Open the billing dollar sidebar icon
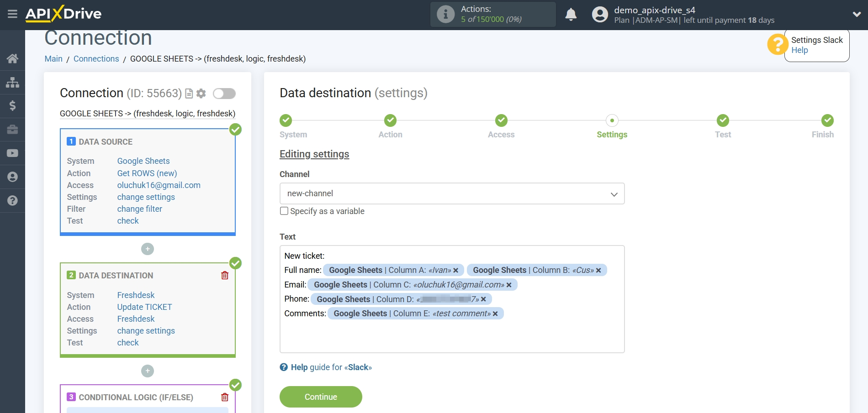868x413 pixels. [12, 106]
